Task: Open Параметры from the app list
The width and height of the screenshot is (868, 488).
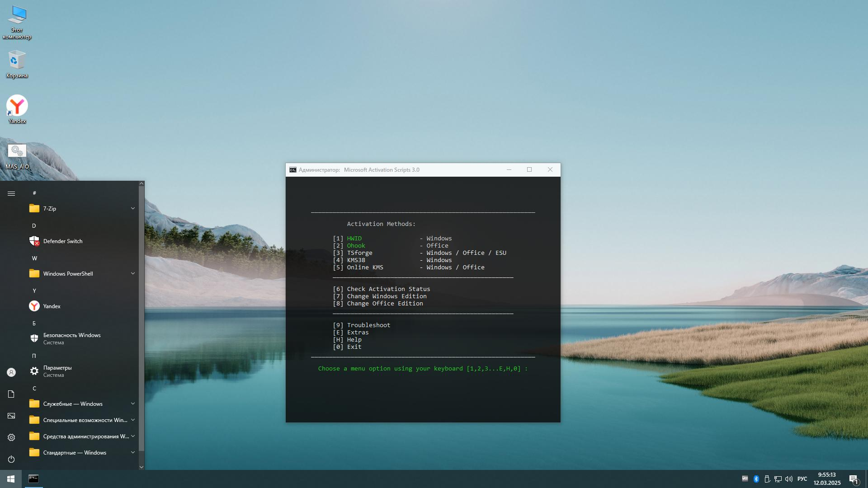Action: (57, 371)
